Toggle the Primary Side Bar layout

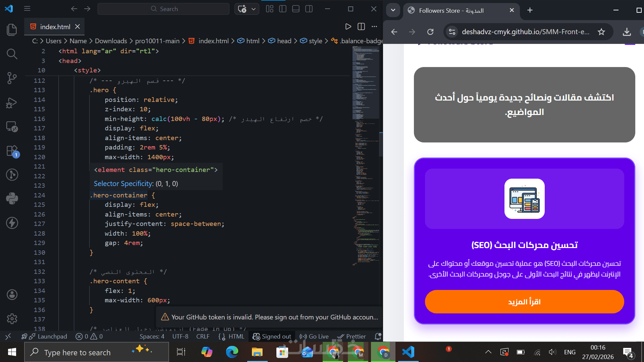tap(283, 9)
